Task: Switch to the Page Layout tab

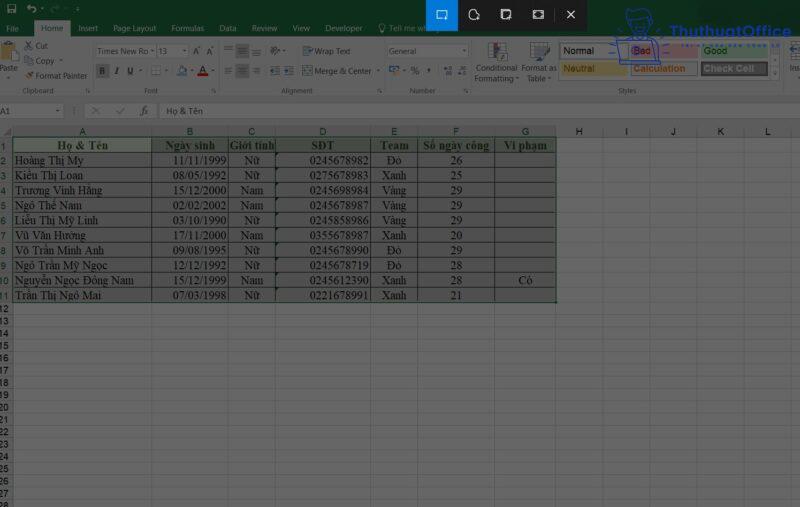Action: 135,29
